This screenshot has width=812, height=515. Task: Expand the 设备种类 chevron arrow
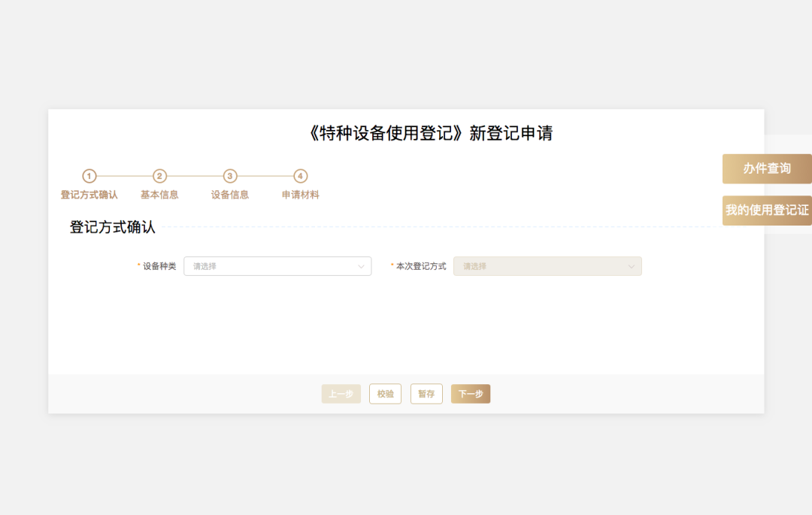click(361, 266)
